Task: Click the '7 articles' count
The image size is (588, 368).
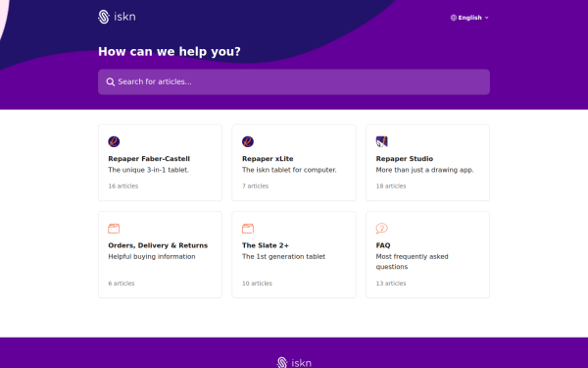Action: (255, 185)
